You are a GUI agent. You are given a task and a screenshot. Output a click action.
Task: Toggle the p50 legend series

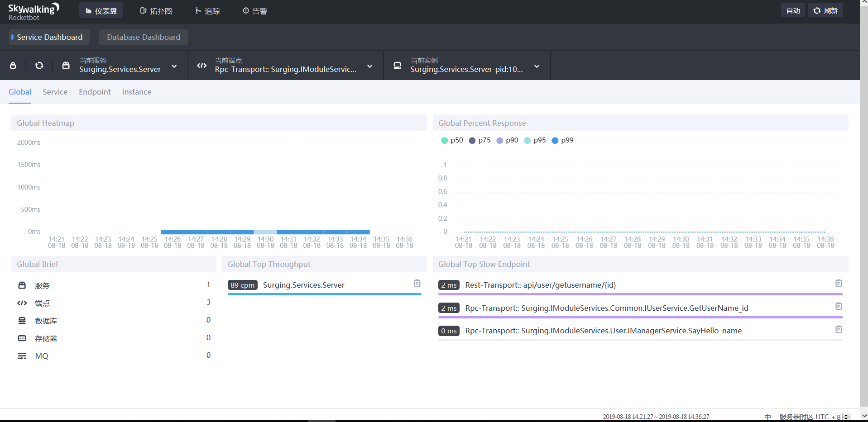pos(452,140)
